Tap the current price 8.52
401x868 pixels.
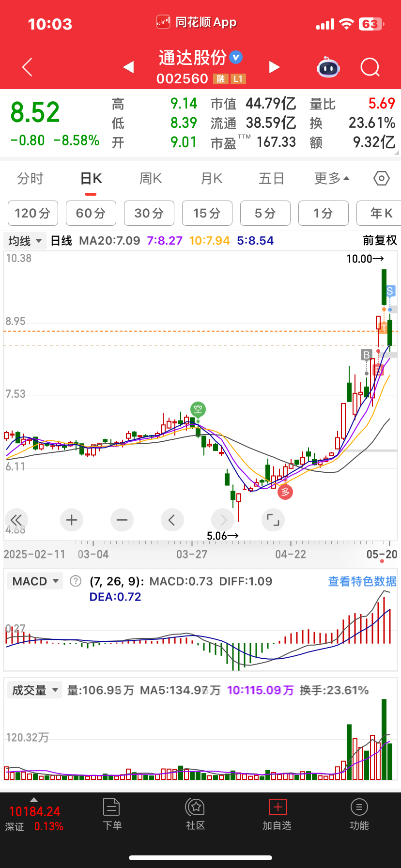(x=35, y=112)
